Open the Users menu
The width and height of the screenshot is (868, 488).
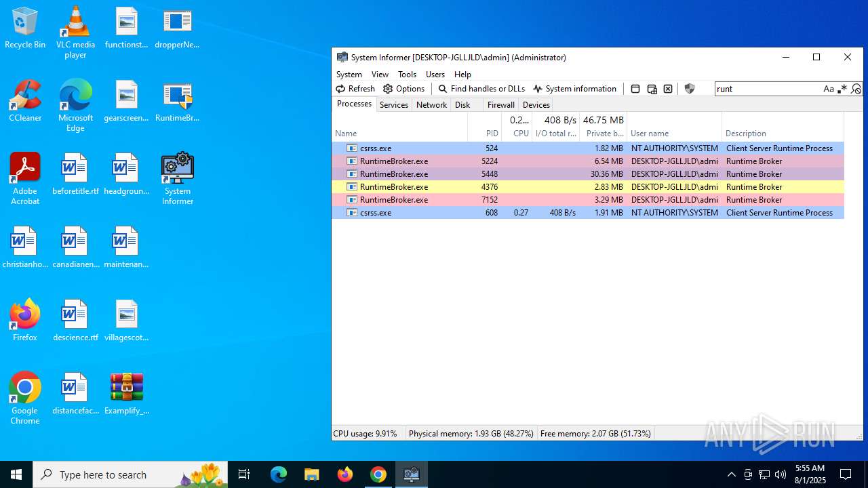[x=435, y=75]
